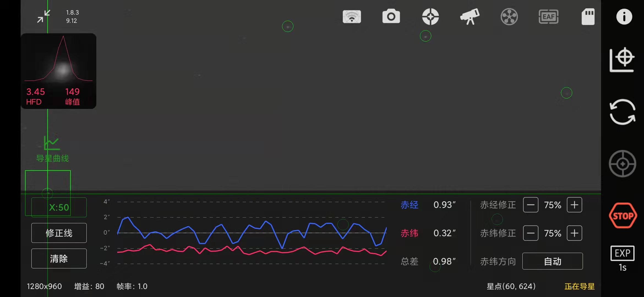Click the X:50 guide box position control

point(59,207)
